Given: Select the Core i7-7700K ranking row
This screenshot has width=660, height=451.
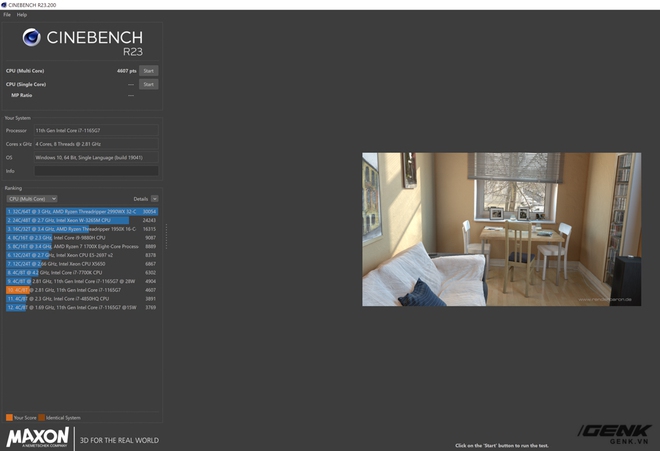Looking at the screenshot, I should click(x=82, y=272).
